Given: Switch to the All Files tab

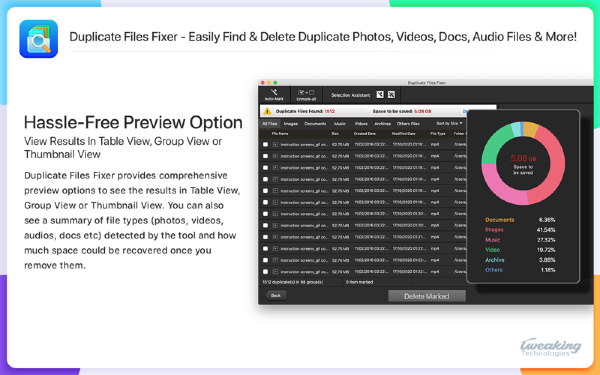Looking at the screenshot, I should (270, 124).
